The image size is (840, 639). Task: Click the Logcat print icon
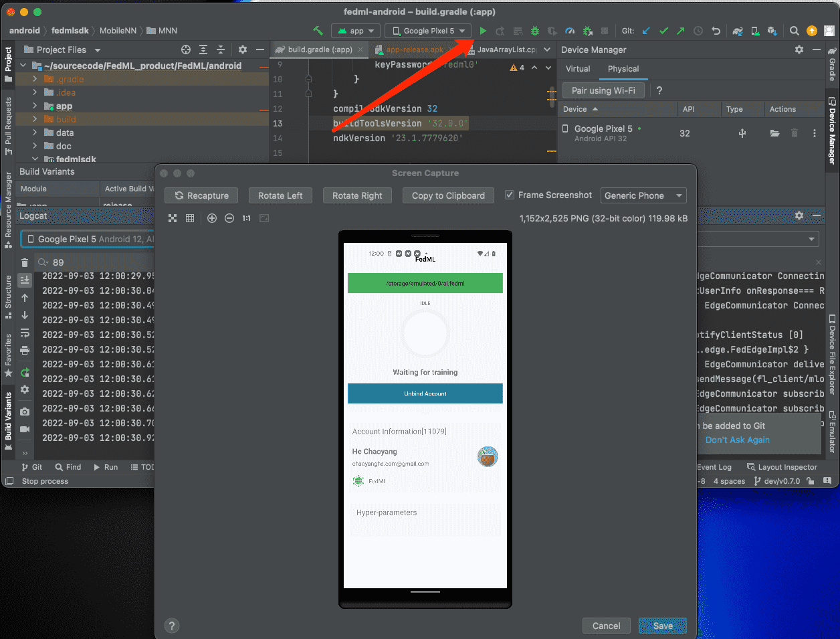click(25, 350)
